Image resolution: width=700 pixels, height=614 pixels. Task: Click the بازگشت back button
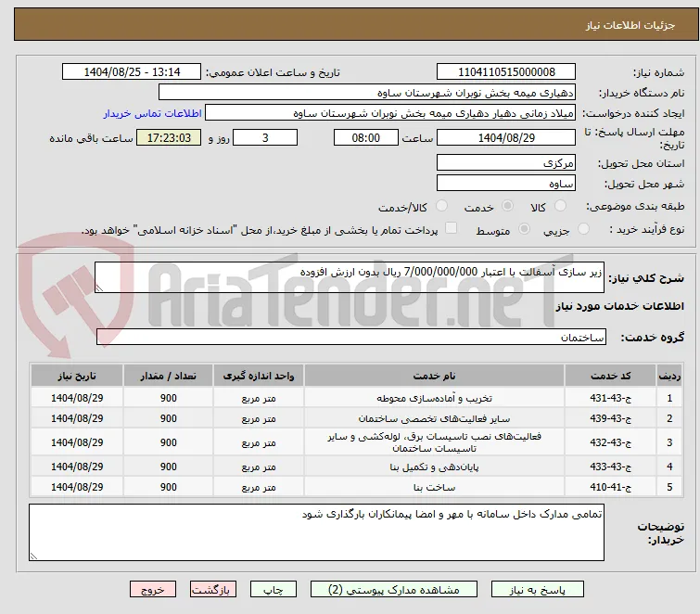tap(213, 590)
